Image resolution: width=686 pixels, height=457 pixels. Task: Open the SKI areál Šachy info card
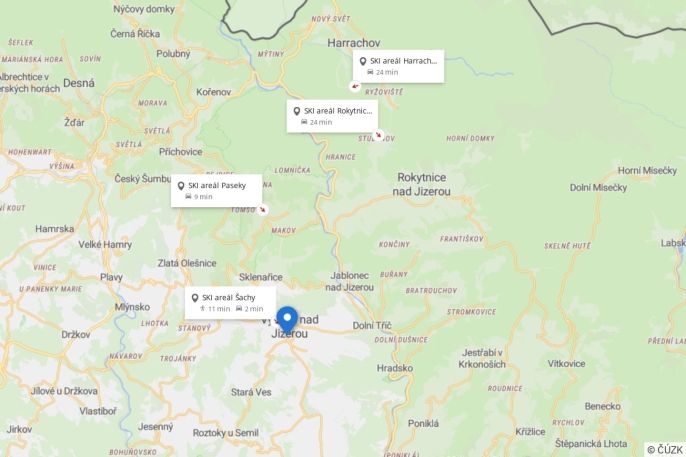pyautogui.click(x=230, y=303)
